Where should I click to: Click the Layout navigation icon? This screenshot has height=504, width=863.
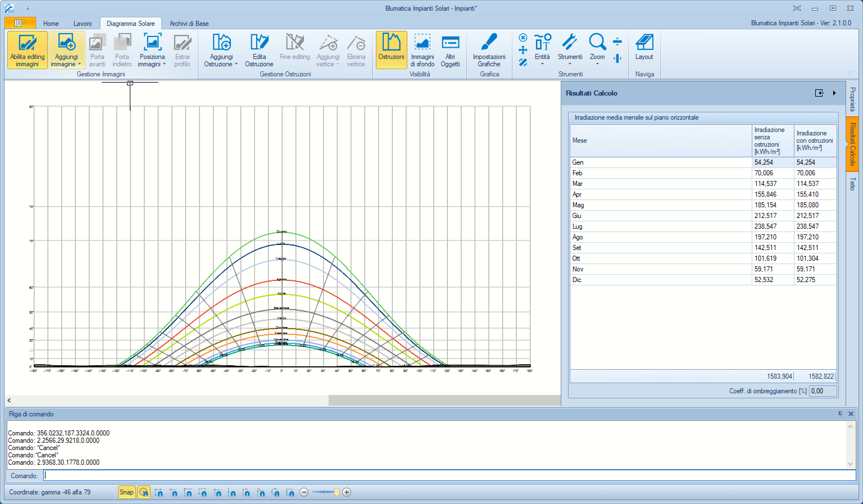coord(644,43)
